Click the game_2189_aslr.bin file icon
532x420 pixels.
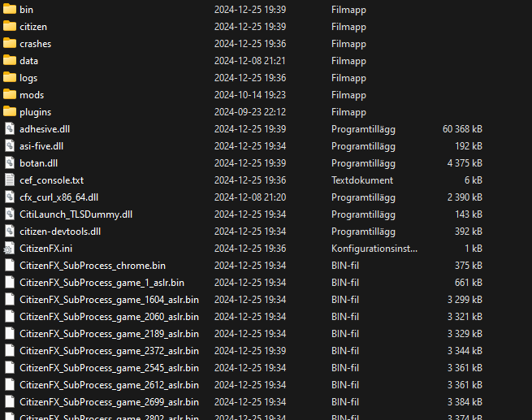point(10,333)
